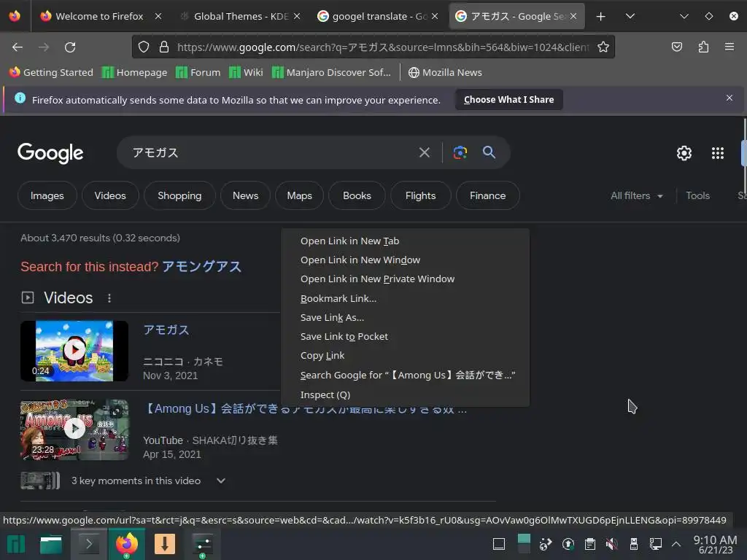Viewport: 747px width, 560px height.
Task: Select Save Link As... from context menu
Action: tap(405, 318)
